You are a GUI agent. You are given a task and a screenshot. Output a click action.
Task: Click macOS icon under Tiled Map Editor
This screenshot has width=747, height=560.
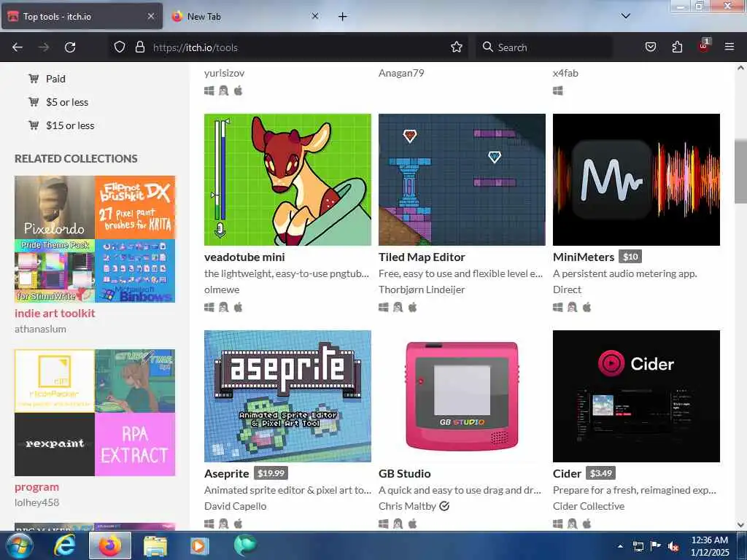413,308
